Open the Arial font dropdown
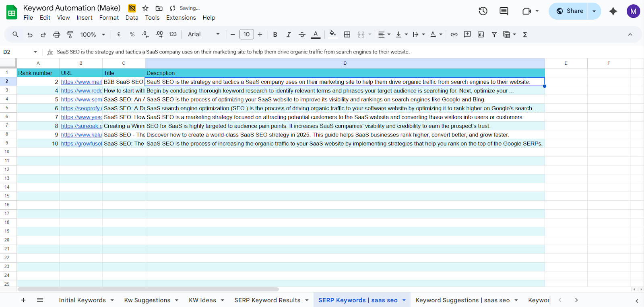 tap(204, 35)
